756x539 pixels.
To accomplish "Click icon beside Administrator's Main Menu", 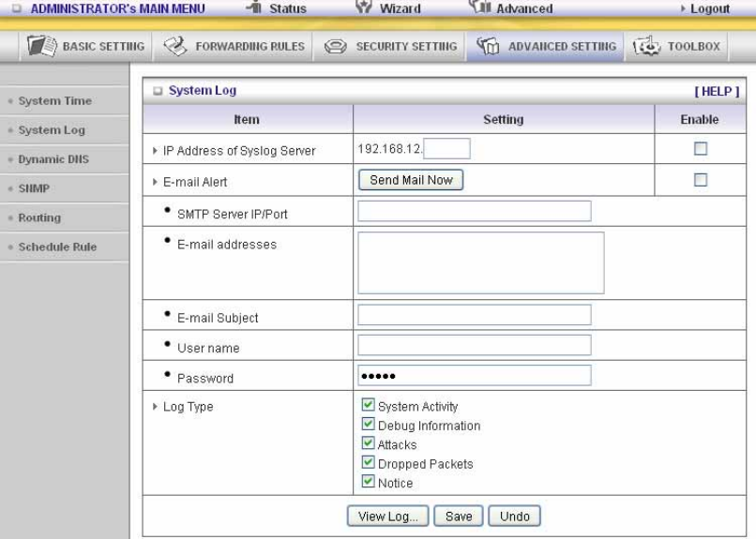I will pyautogui.click(x=17, y=8).
